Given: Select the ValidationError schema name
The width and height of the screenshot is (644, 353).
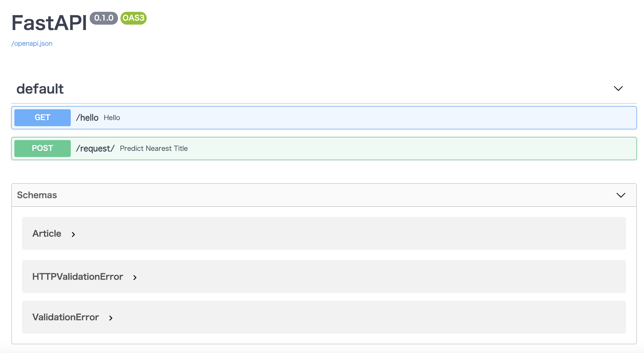Looking at the screenshot, I should pyautogui.click(x=65, y=317).
